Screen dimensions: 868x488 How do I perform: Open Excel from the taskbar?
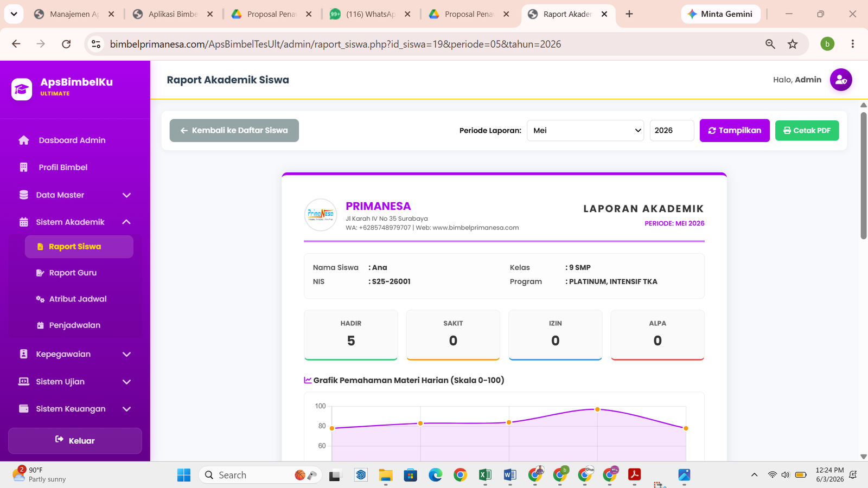click(x=485, y=475)
